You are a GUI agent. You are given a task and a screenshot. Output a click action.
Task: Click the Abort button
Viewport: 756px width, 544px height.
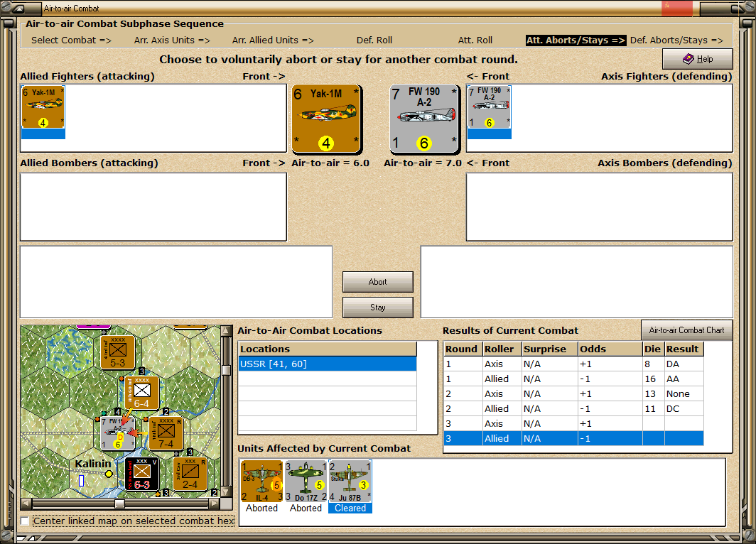(377, 282)
